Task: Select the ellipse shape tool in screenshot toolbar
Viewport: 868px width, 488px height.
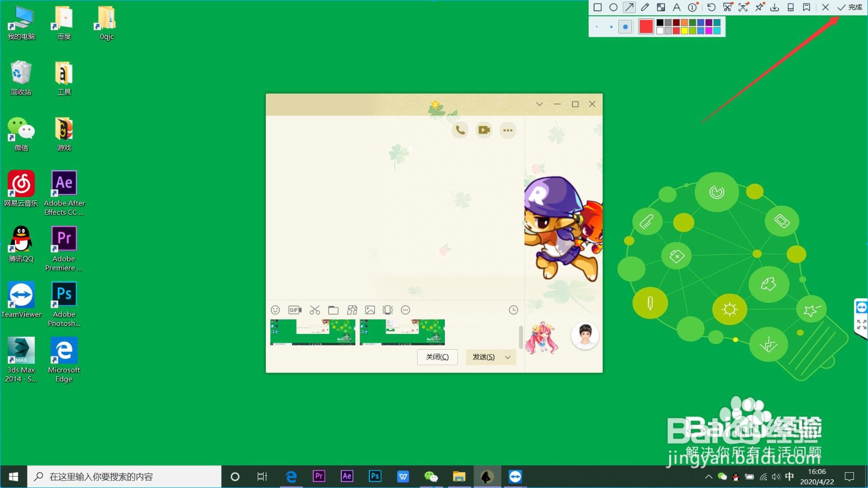Action: coord(613,8)
